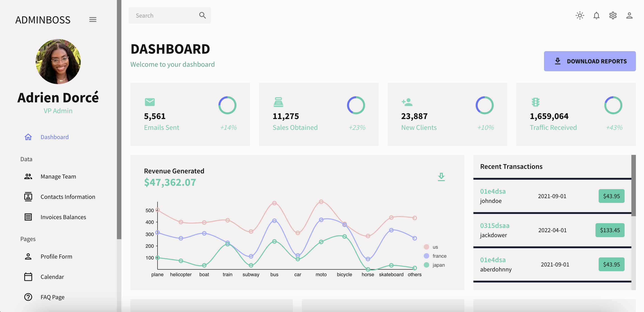The width and height of the screenshot is (644, 312).
Task: Open notifications via the bell icon
Action: [x=596, y=16]
